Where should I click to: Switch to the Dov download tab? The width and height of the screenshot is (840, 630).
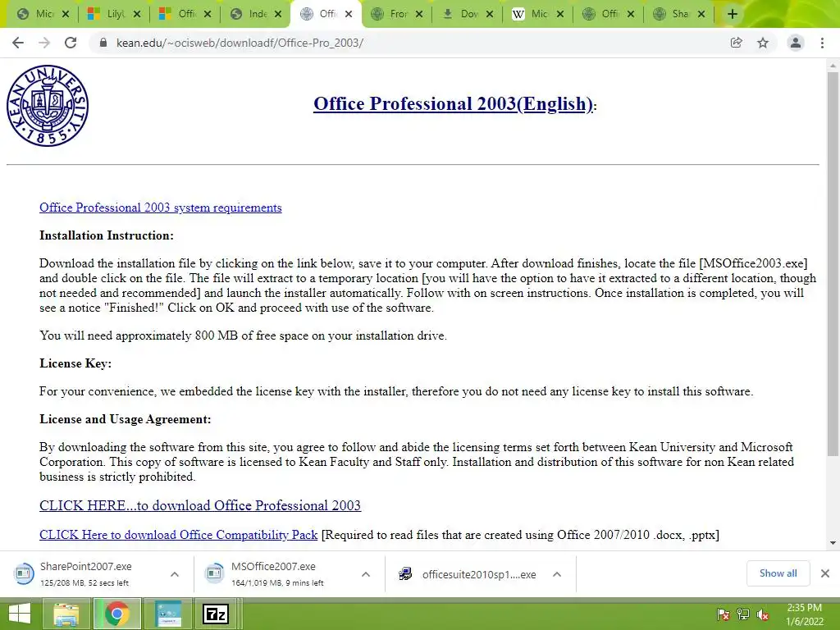(x=467, y=14)
